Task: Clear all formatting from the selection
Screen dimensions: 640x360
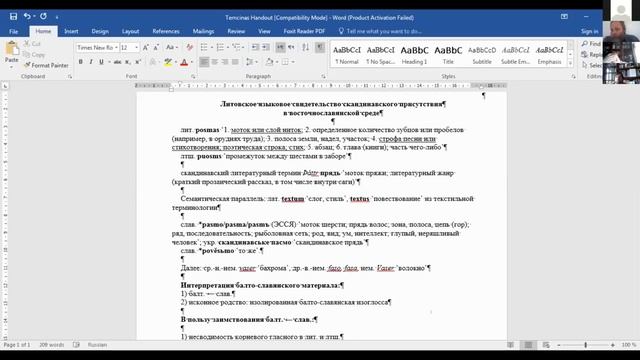Action: point(189,48)
